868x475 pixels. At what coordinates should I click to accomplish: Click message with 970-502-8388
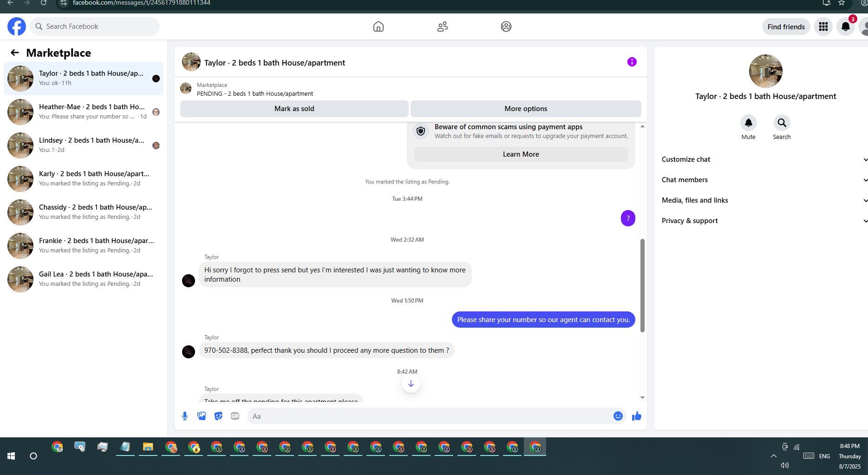(x=326, y=350)
